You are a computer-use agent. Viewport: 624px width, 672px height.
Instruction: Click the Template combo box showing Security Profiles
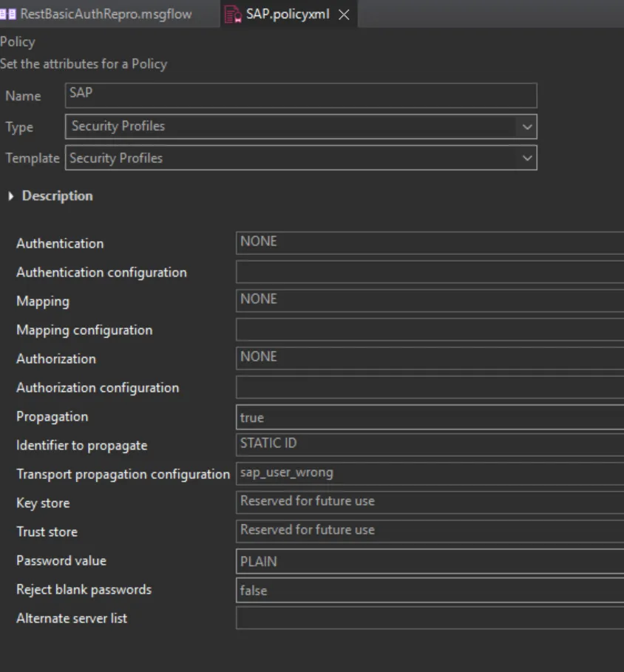(301, 157)
